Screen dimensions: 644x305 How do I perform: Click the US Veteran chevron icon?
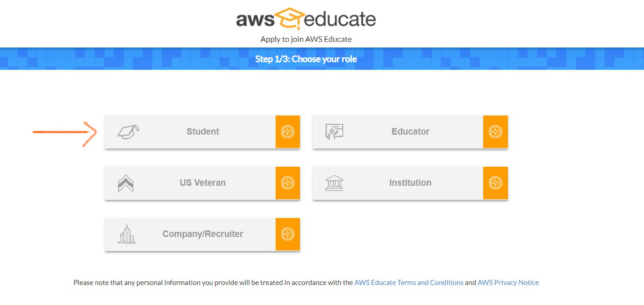[x=126, y=183]
